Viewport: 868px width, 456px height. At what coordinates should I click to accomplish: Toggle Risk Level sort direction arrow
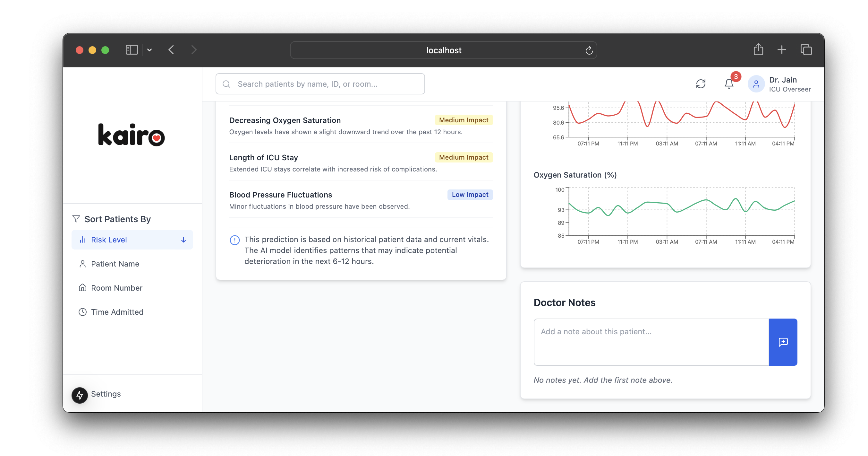point(183,240)
